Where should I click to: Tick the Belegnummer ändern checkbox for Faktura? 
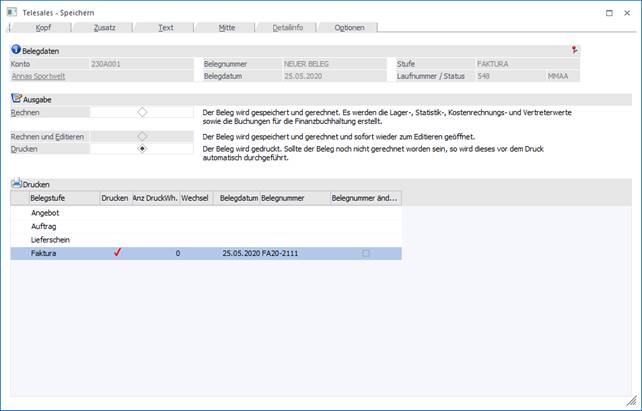(x=365, y=254)
